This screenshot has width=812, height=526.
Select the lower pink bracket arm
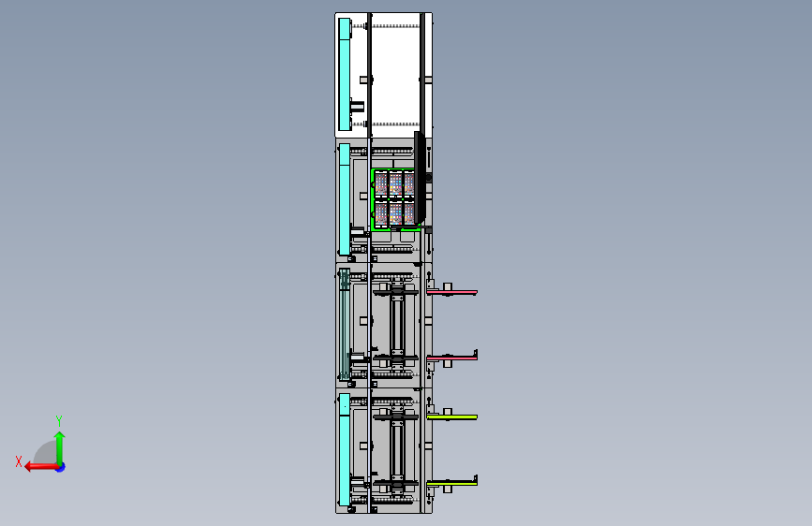pos(452,358)
